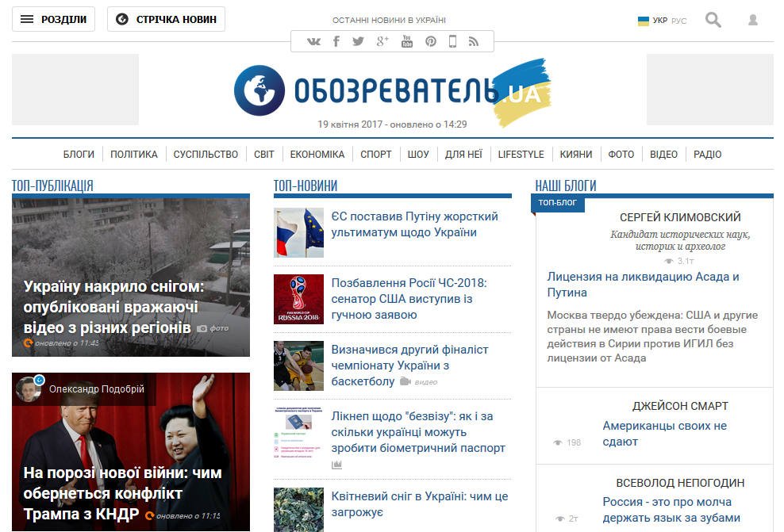This screenshot has width=784, height=532.
Task: Open blog Лицензия на ликвидацию Асада и Путина
Action: point(643,284)
